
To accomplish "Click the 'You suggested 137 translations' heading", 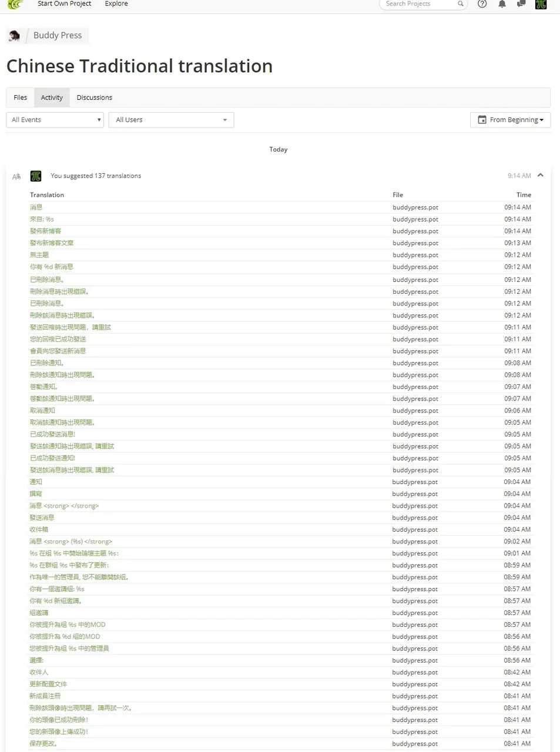I will (x=96, y=176).
